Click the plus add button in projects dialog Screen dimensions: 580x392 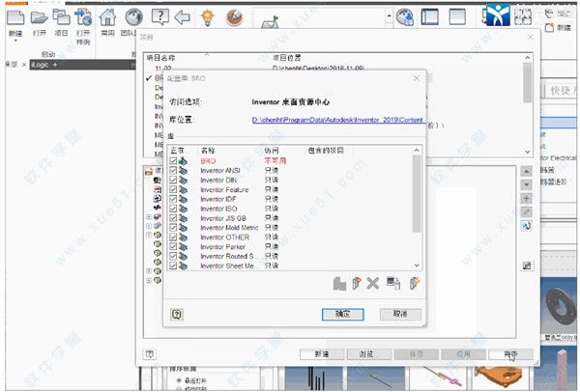tap(527, 198)
